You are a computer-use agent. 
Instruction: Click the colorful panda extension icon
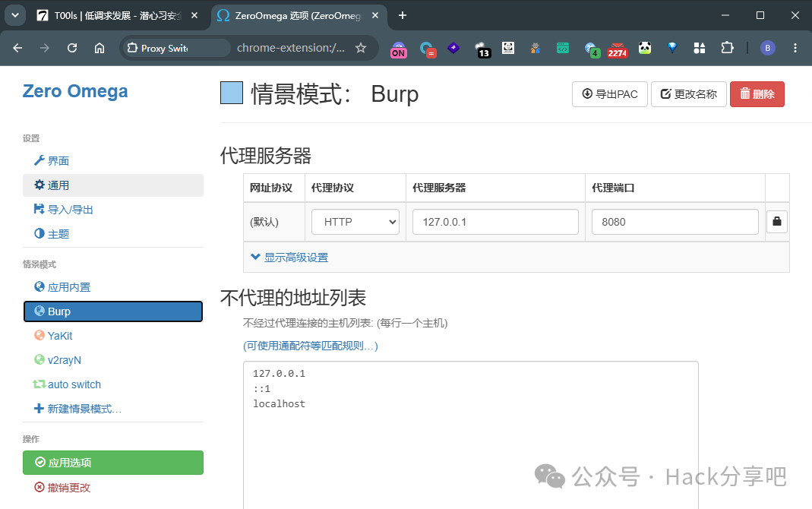click(645, 48)
